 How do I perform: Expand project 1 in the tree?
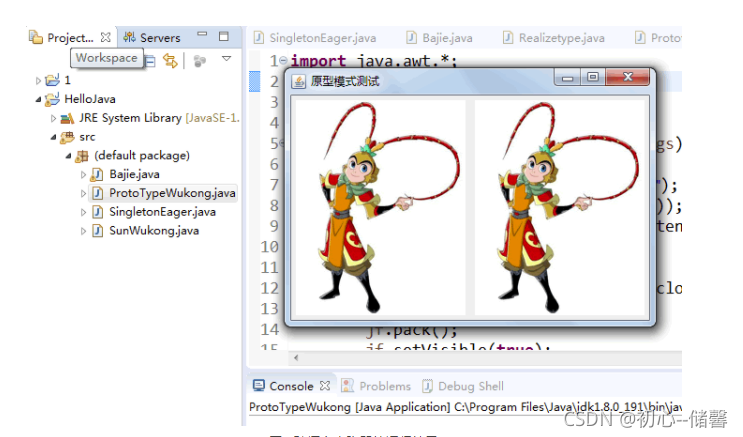coord(38,81)
